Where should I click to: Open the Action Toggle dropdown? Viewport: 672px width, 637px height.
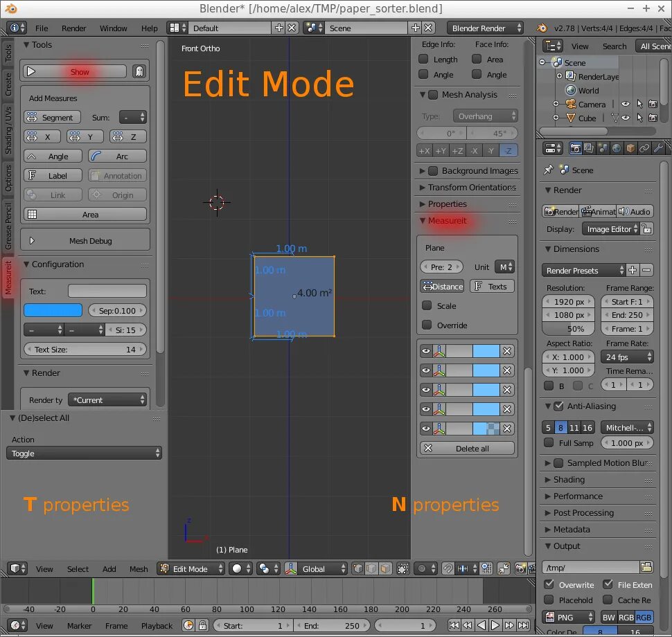click(84, 454)
